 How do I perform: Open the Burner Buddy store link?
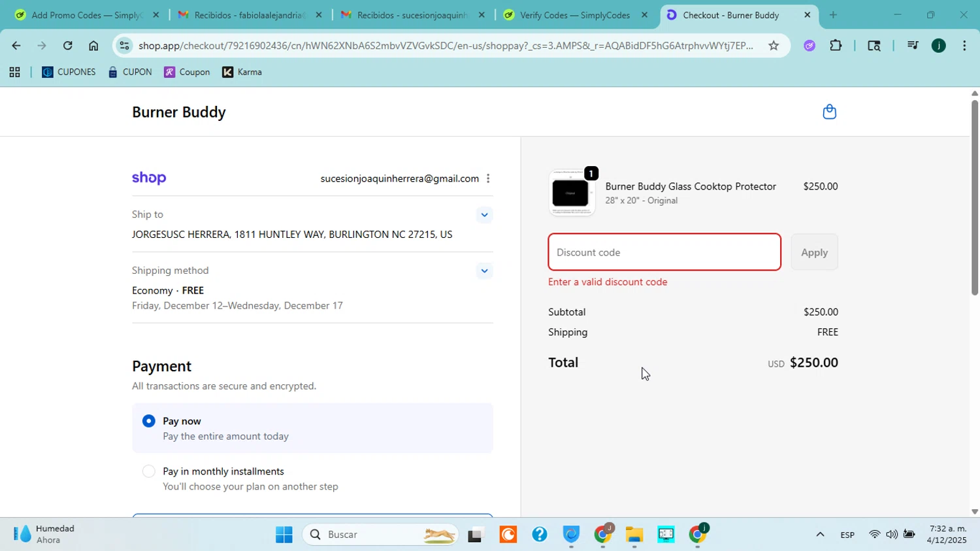(179, 112)
